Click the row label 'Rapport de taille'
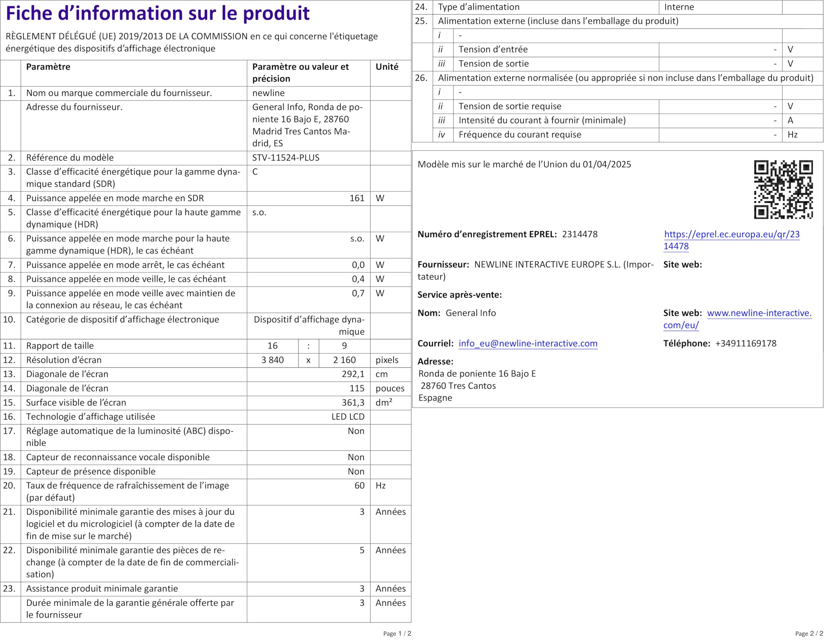This screenshot has height=644, width=824. point(60,346)
